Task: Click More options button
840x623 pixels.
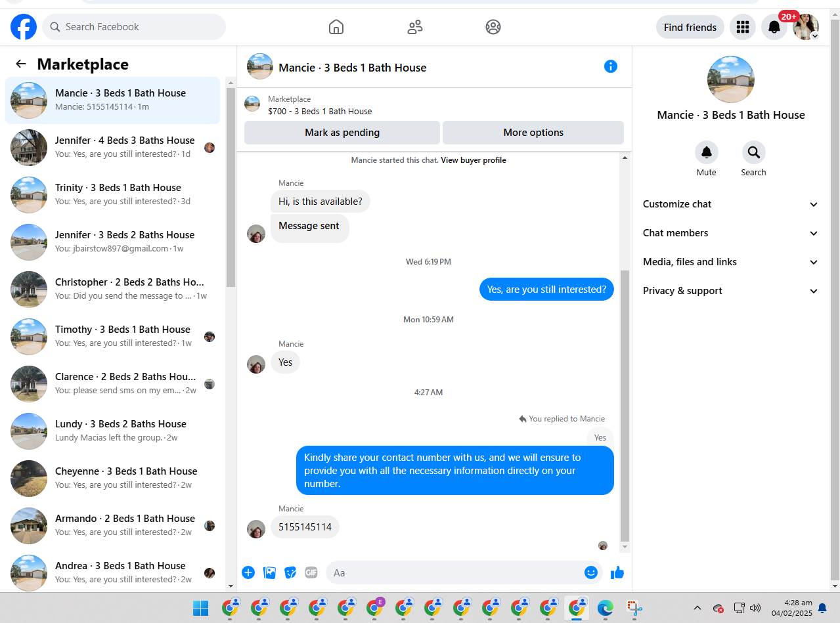Action: 533,133
